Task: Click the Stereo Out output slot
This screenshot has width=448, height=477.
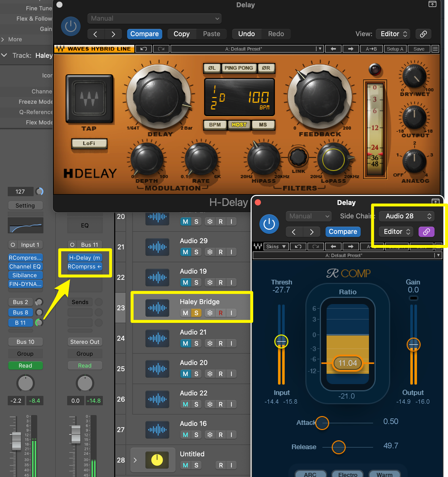Action: [85, 342]
